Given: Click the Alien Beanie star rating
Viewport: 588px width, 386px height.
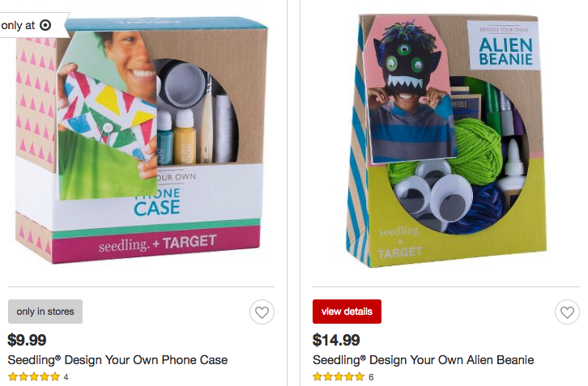Looking at the screenshot, I should pos(339,376).
